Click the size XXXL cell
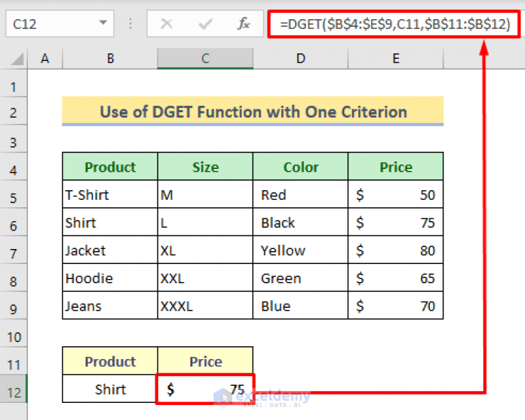 tap(205, 306)
